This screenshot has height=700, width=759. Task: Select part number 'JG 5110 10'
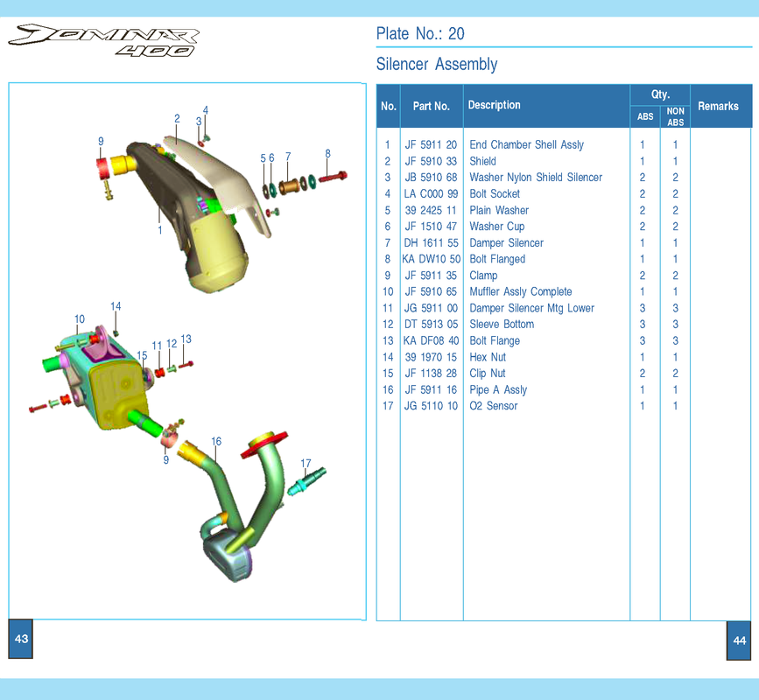[x=431, y=406]
